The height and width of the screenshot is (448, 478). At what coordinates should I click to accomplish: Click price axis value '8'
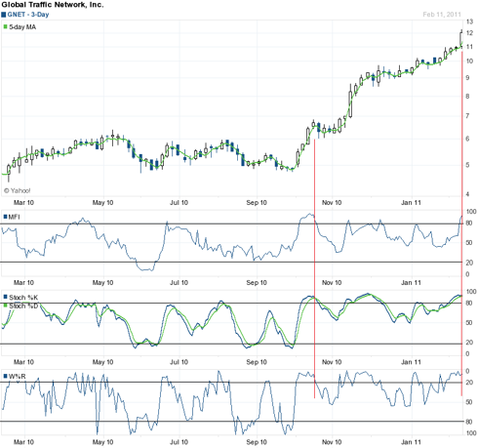tap(468, 97)
